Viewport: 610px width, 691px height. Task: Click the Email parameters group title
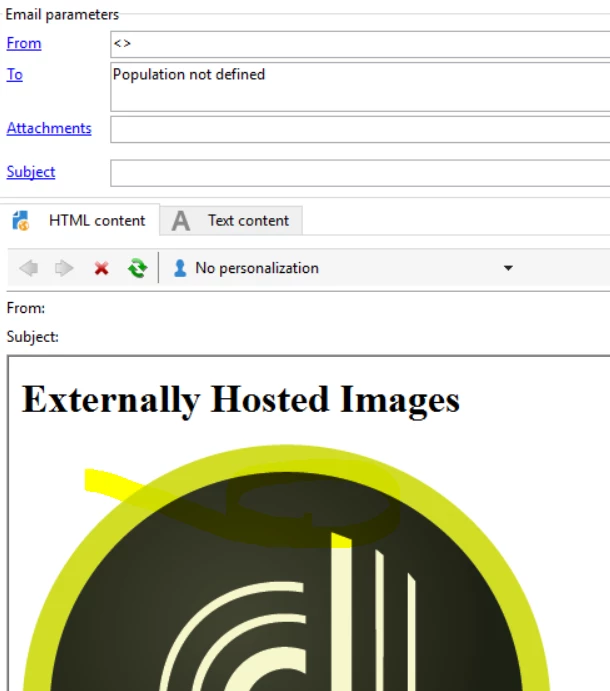[62, 15]
